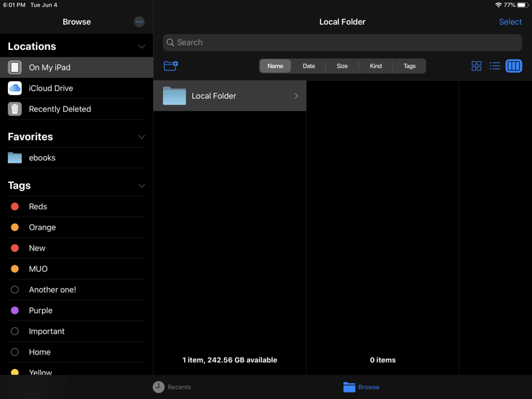Open the ebooks favorite folder

42,158
